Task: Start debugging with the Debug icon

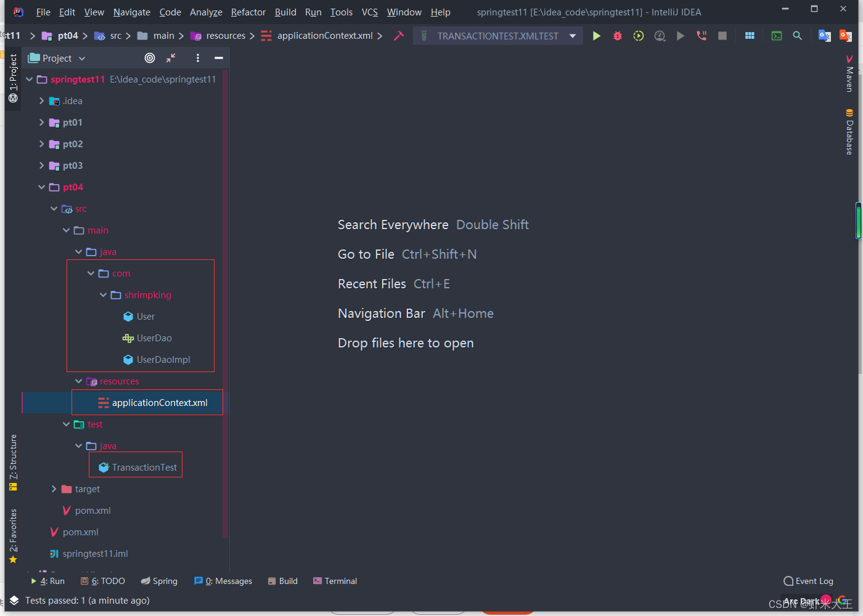Action: [617, 35]
